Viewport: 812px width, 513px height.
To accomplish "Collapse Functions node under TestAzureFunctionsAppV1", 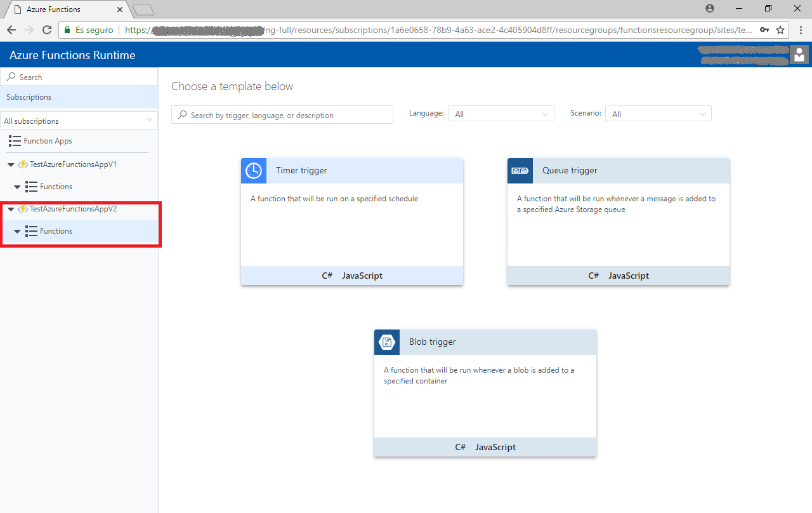I will [x=17, y=187].
